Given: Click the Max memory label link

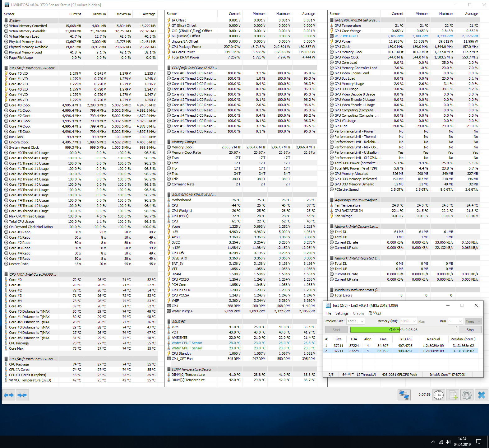Looking at the screenshot, I should tap(422, 321).
